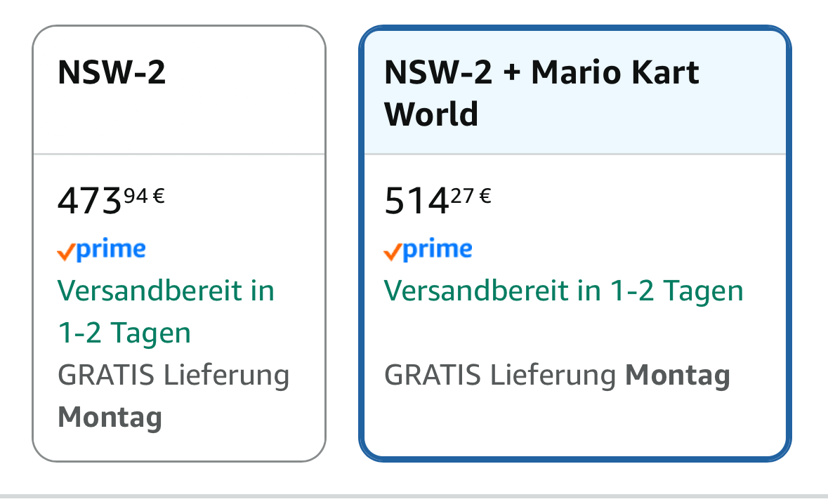Click GRATIS Lieferung in the Mario Kart card
Image resolution: width=828 pixels, height=504 pixels.
[500, 376]
